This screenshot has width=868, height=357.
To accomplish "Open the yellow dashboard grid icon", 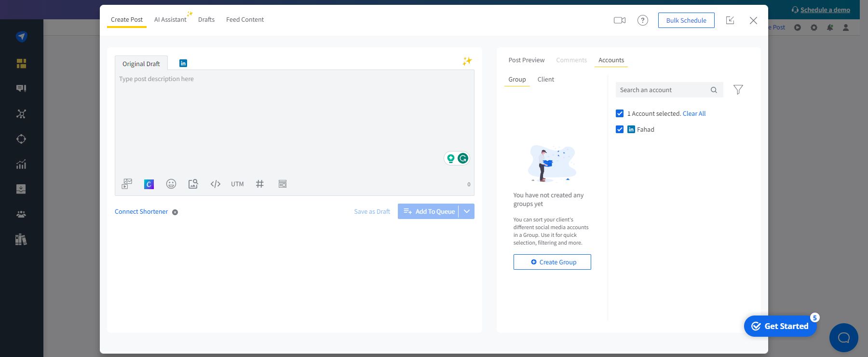I will (x=21, y=64).
